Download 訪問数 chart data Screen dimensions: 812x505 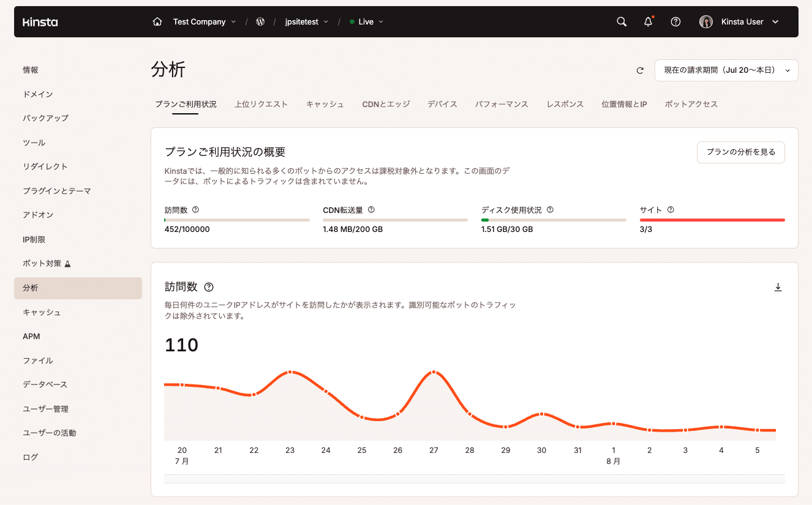coord(778,287)
